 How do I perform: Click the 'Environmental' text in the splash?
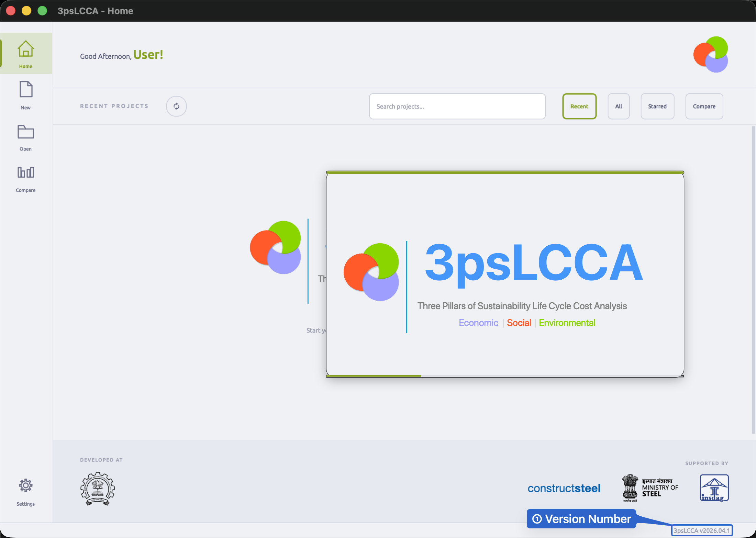(x=567, y=323)
